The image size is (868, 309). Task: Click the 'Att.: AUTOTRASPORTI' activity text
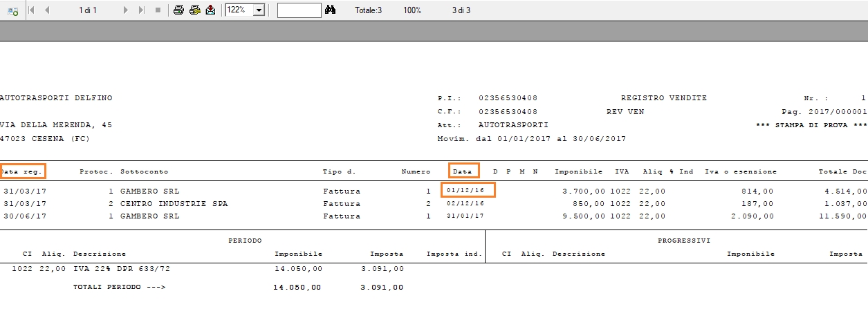(x=493, y=125)
